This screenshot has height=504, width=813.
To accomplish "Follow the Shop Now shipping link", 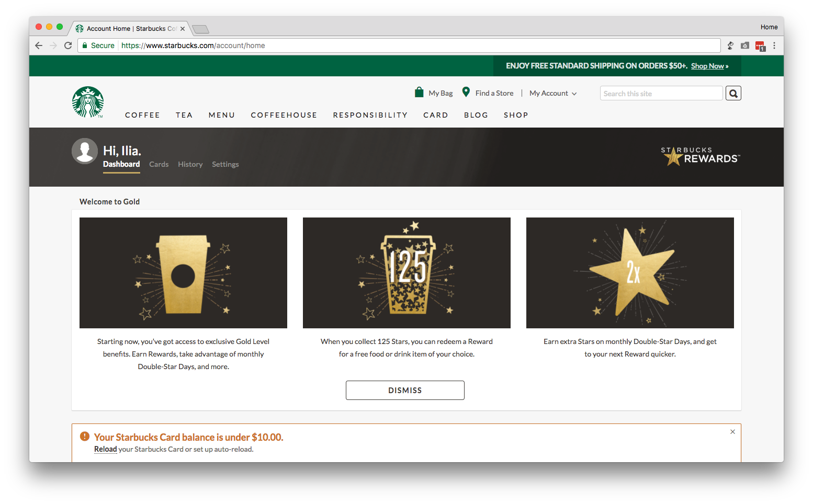I will 707,66.
